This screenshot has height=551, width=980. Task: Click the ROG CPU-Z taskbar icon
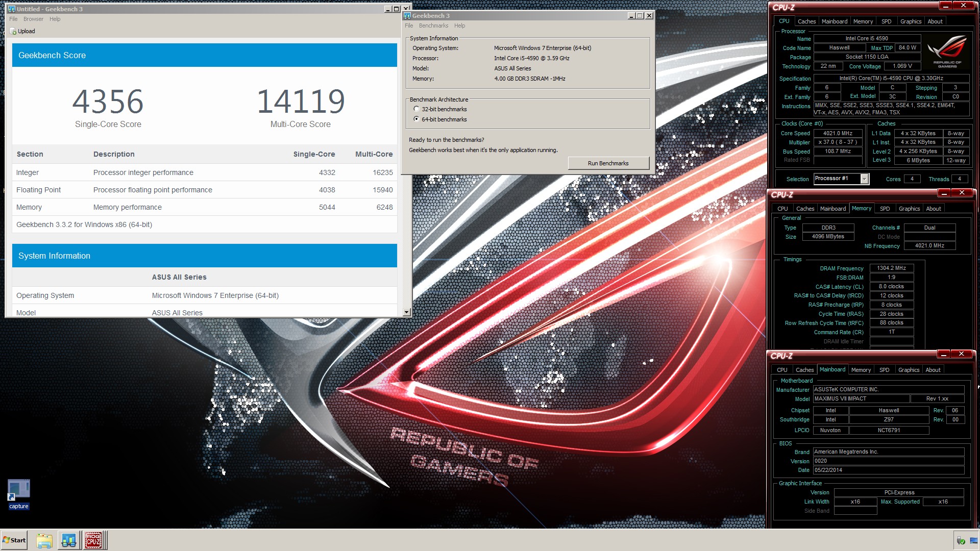(x=93, y=540)
